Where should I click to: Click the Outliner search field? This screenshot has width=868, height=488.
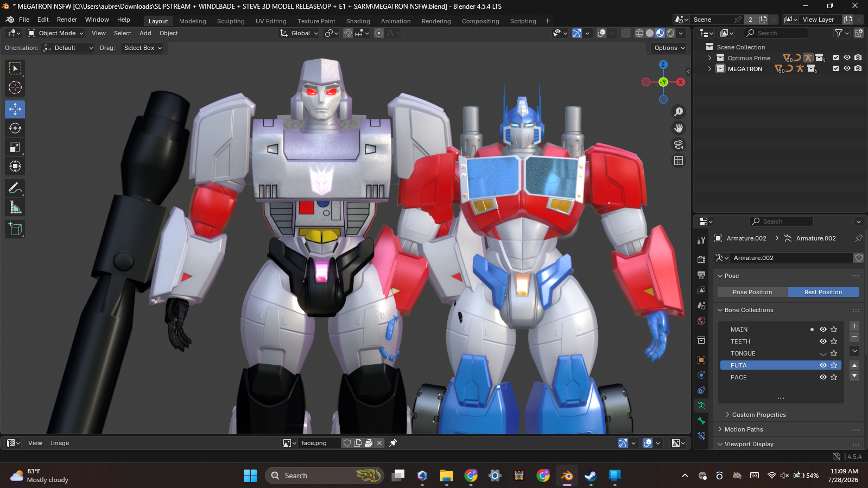[x=775, y=33]
